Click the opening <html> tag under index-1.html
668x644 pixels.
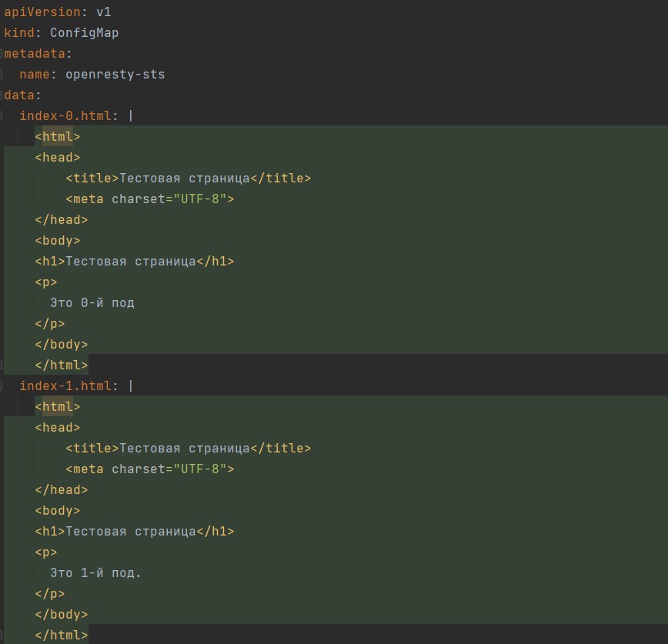[x=58, y=407]
